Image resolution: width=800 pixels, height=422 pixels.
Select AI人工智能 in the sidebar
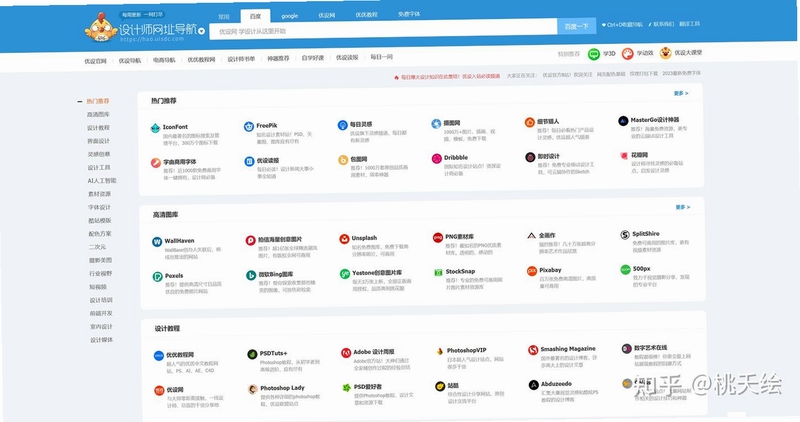coord(102,181)
